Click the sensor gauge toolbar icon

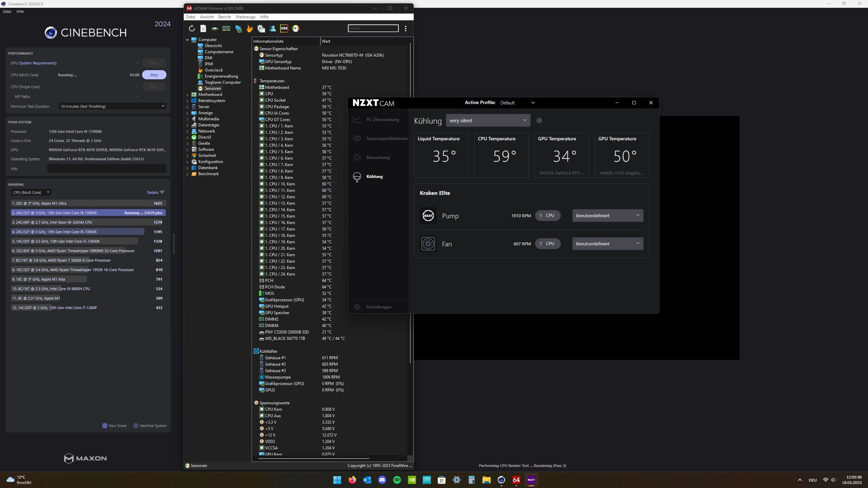pyautogui.click(x=296, y=28)
